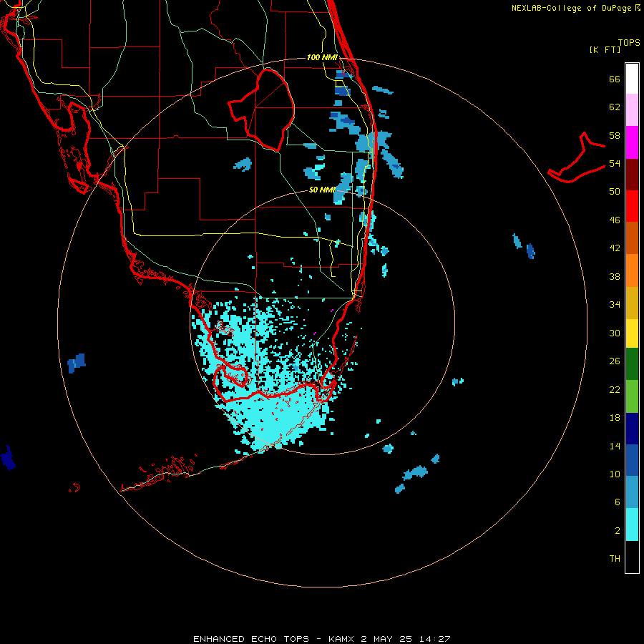
Task: Select the orange 42 kft legend swatch
Action: (x=632, y=270)
